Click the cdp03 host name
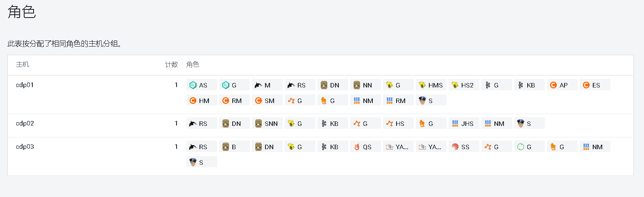 click(x=25, y=147)
